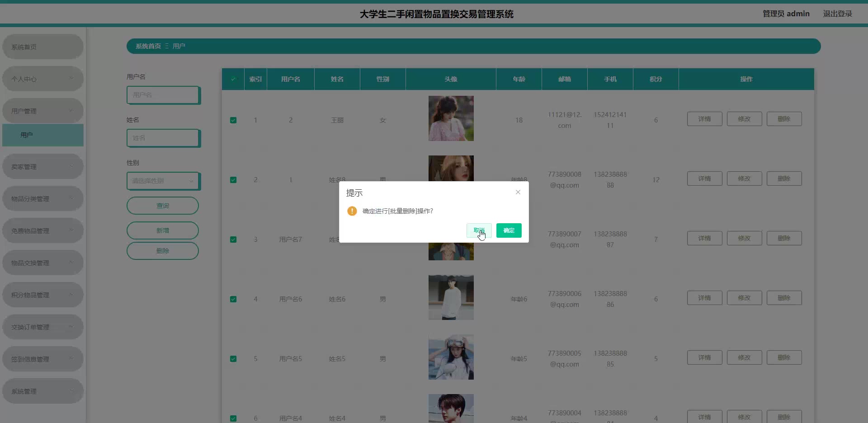View 详情 for 用户名5 row
868x423 pixels.
click(x=705, y=357)
